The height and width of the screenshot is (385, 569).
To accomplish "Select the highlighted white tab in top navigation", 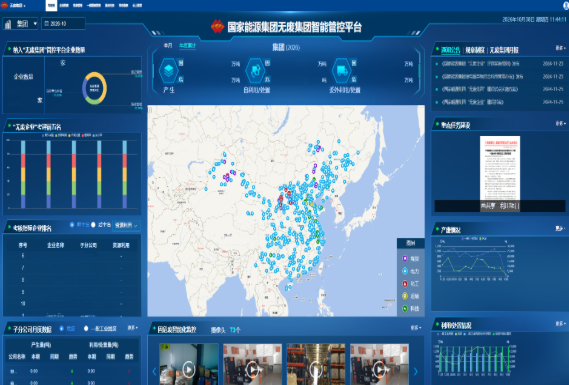I will 51,5.
